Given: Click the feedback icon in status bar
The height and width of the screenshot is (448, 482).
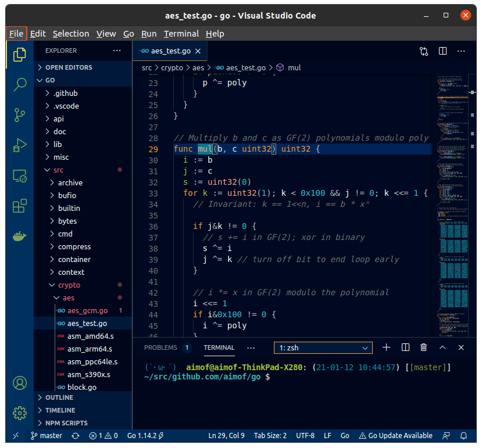Looking at the screenshot, I should pyautogui.click(x=446, y=436).
